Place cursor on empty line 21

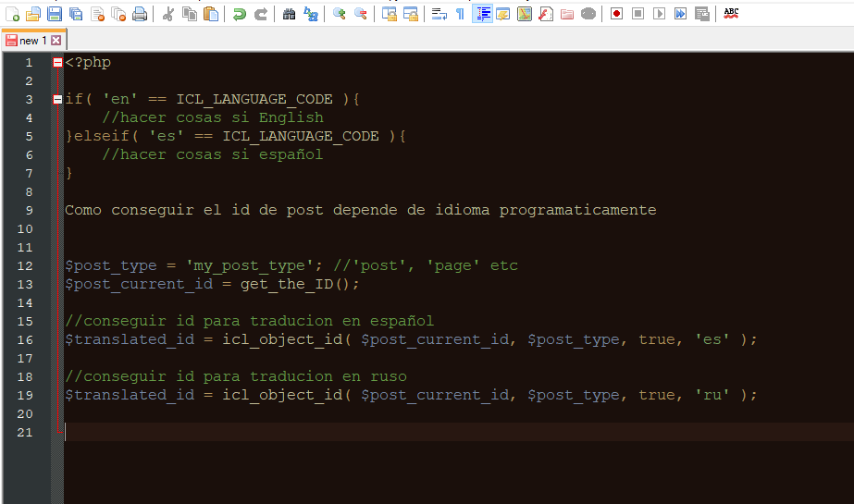pyautogui.click(x=457, y=433)
